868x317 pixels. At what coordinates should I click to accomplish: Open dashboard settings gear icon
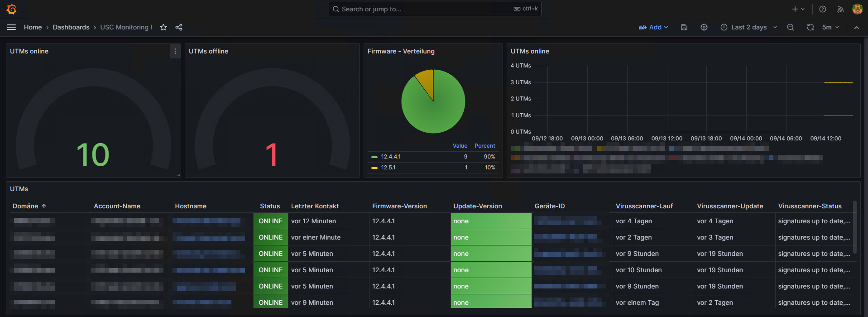tap(704, 27)
